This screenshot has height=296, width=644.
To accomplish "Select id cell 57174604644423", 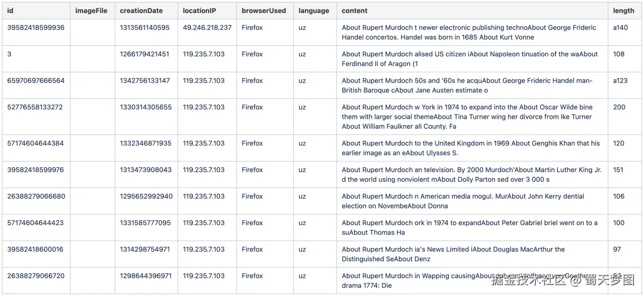I will (35, 223).
